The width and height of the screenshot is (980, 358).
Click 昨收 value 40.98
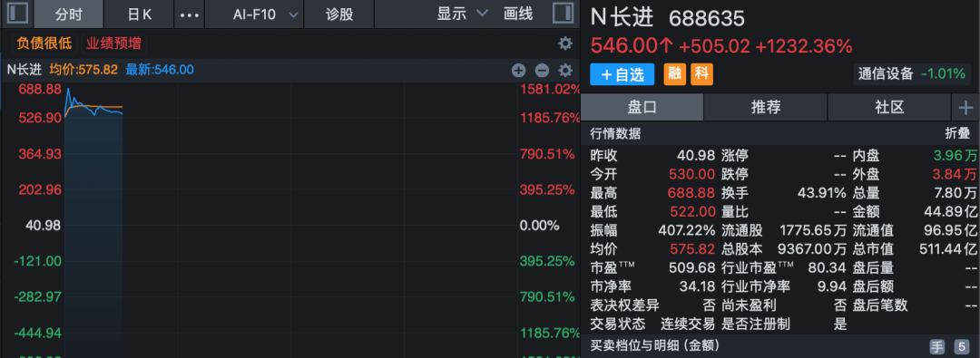pyautogui.click(x=696, y=156)
